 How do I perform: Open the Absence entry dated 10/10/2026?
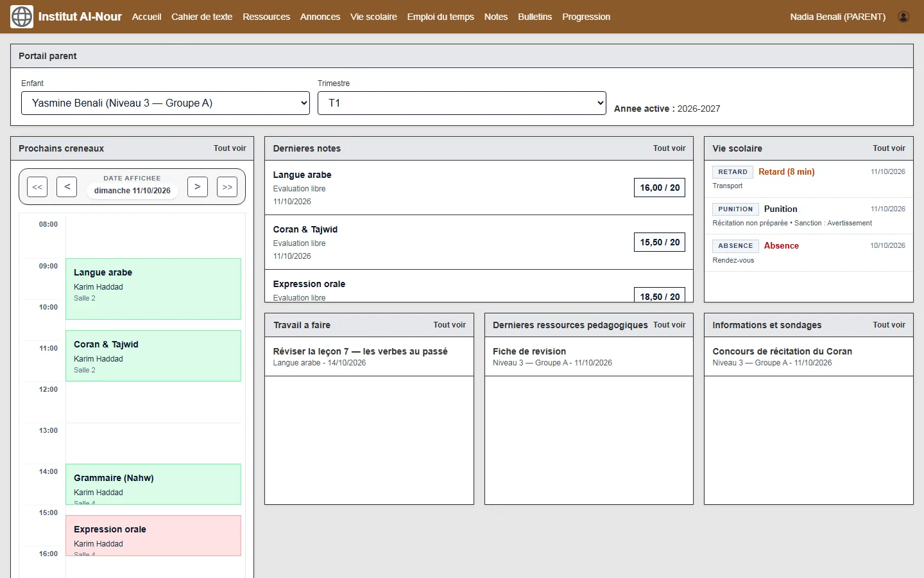click(809, 253)
